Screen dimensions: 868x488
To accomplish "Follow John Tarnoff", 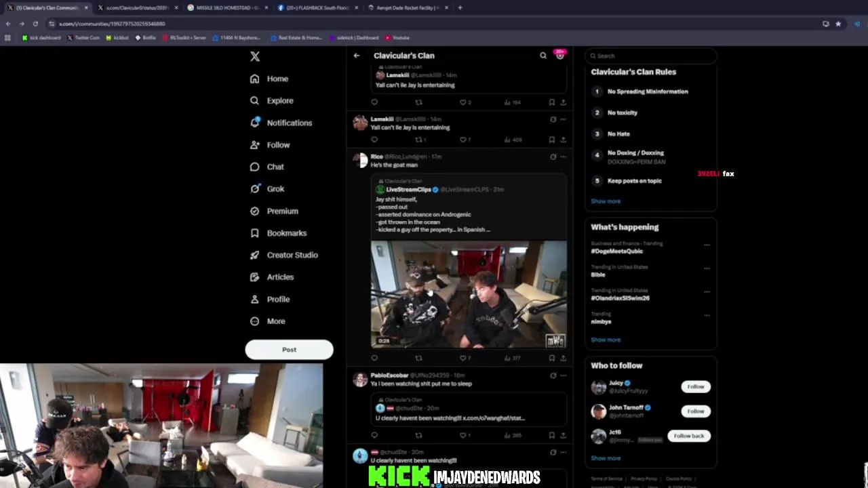I will [696, 411].
